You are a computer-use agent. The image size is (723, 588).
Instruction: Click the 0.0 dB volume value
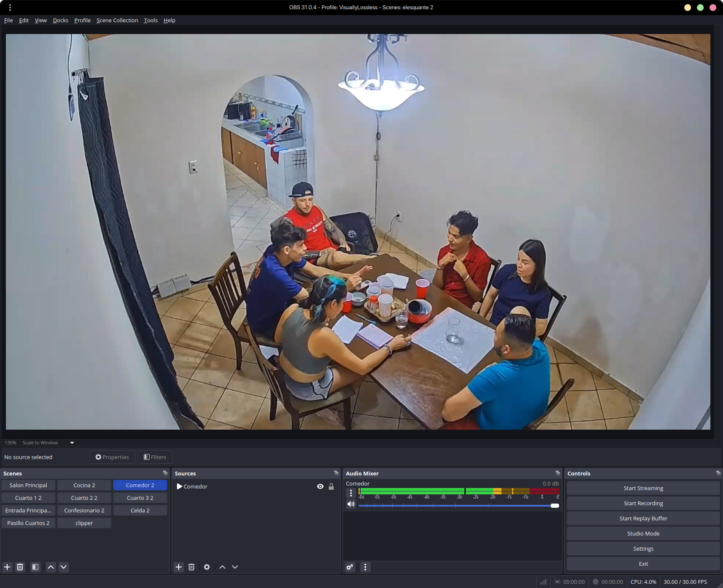coord(550,483)
